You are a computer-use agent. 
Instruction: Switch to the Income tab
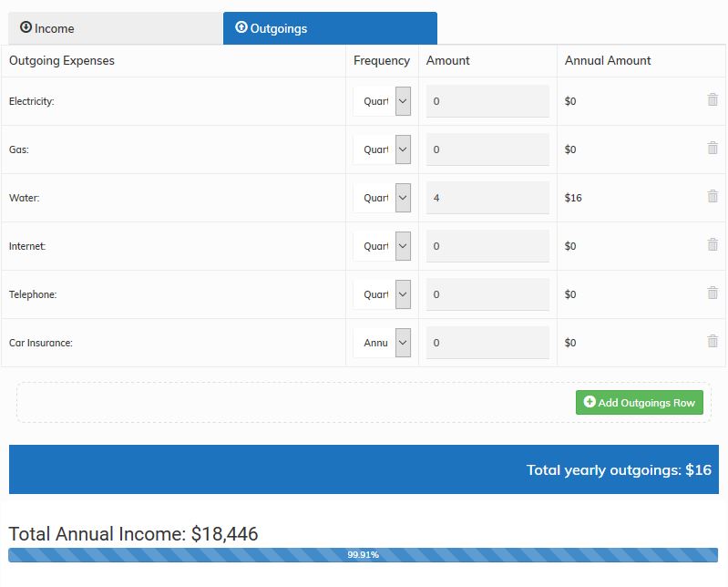point(116,28)
